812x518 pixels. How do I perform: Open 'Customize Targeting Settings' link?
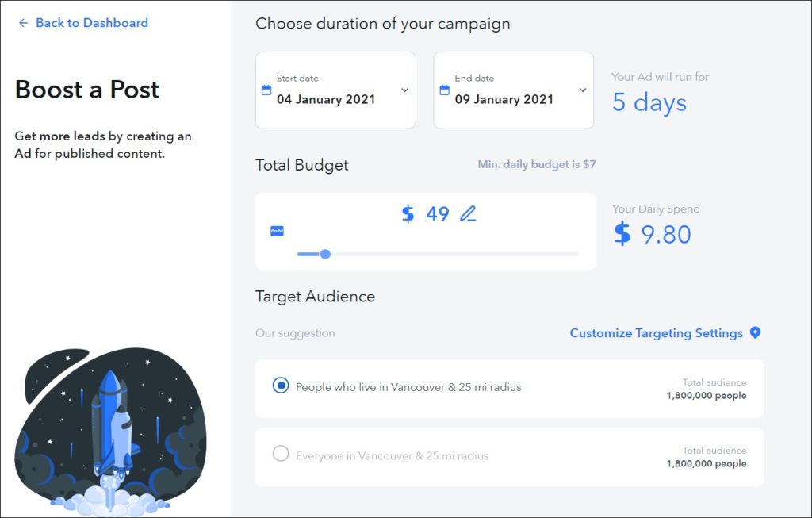point(656,333)
